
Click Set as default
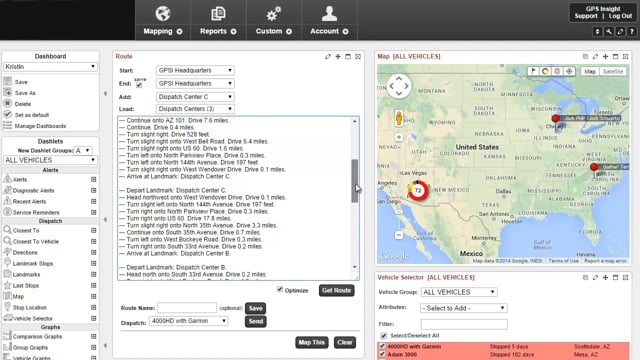[31, 115]
